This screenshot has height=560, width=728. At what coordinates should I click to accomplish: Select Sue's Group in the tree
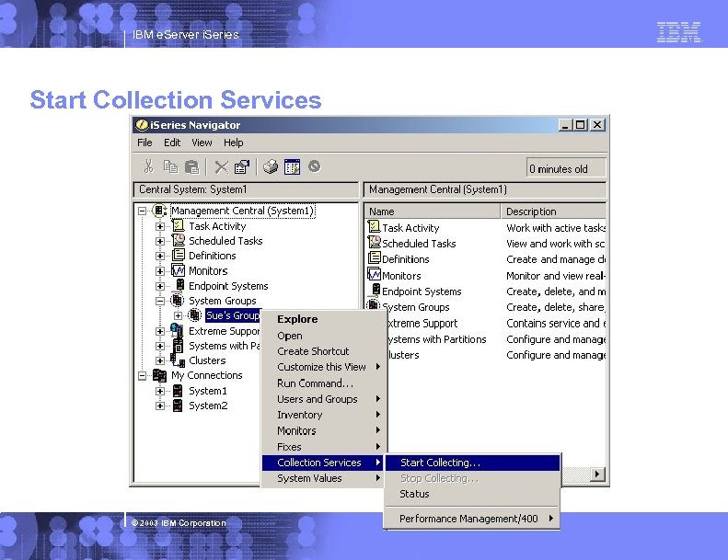point(233,315)
